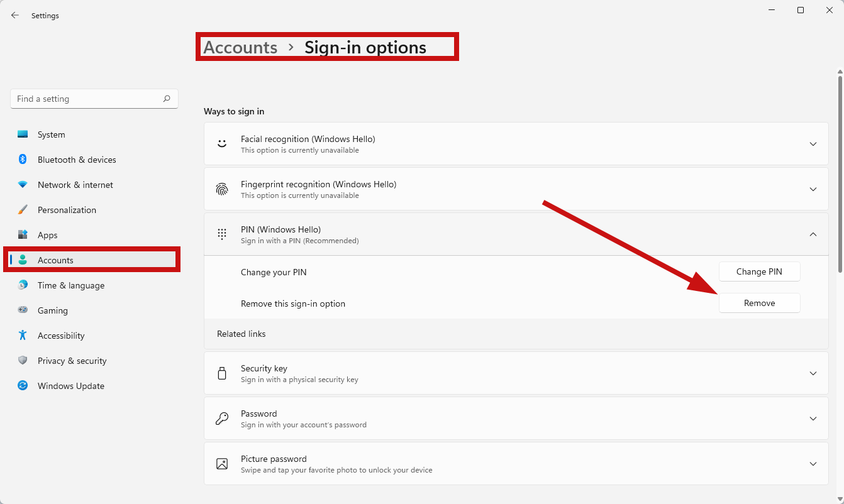Click the Privacy & security label

(x=72, y=361)
